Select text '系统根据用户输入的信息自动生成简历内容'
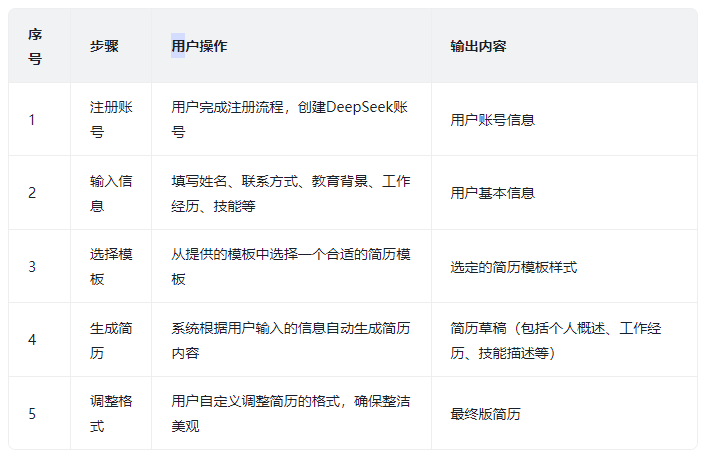 pos(291,340)
